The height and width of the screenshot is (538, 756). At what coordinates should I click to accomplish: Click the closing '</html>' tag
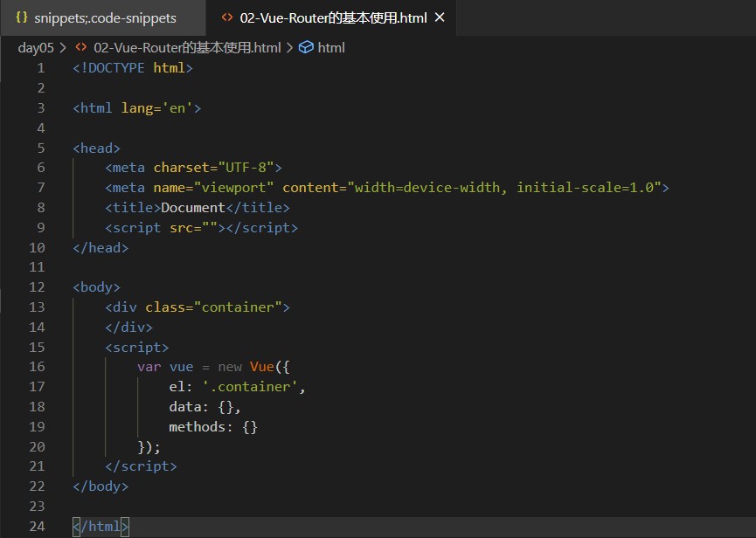(x=101, y=527)
